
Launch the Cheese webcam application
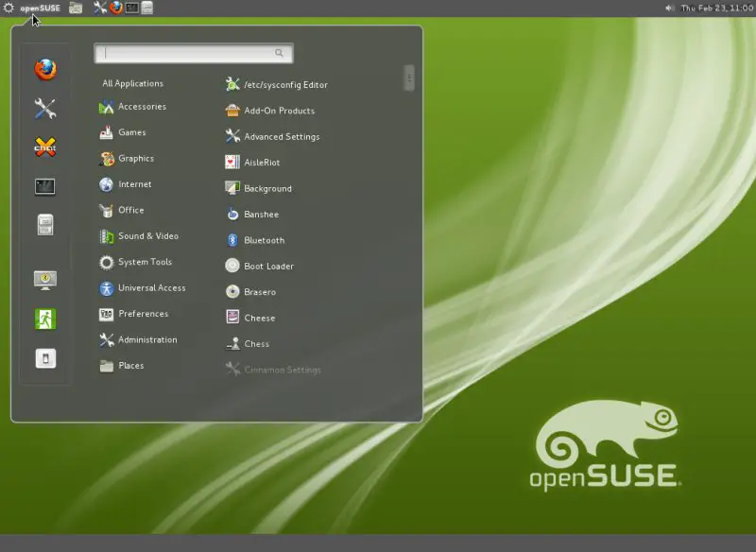coord(250,319)
